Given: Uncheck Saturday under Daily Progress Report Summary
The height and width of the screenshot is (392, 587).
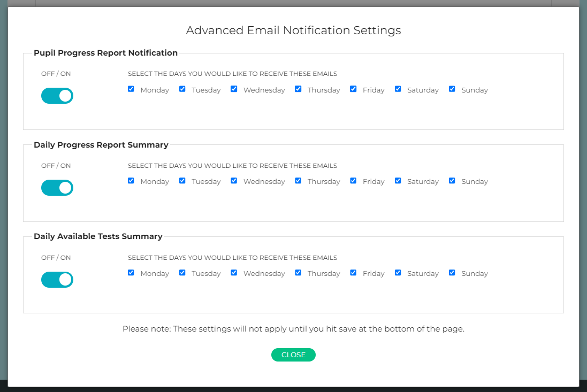Looking at the screenshot, I should tap(398, 181).
